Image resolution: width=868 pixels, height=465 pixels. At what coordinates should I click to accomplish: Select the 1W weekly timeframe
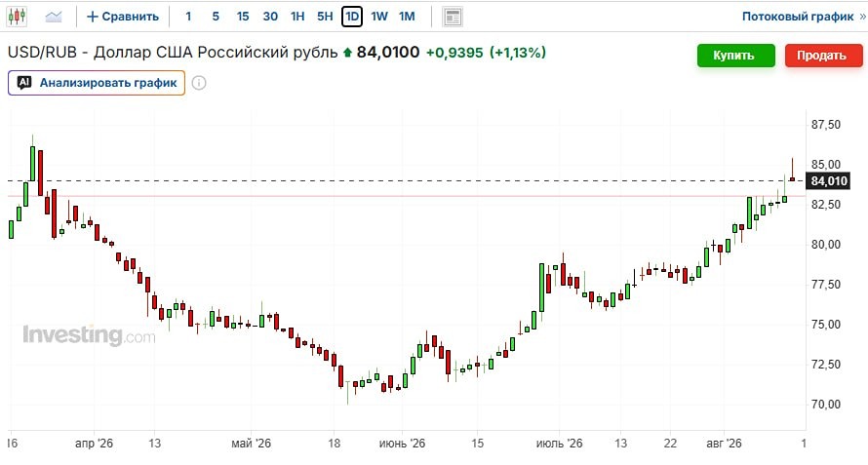379,17
